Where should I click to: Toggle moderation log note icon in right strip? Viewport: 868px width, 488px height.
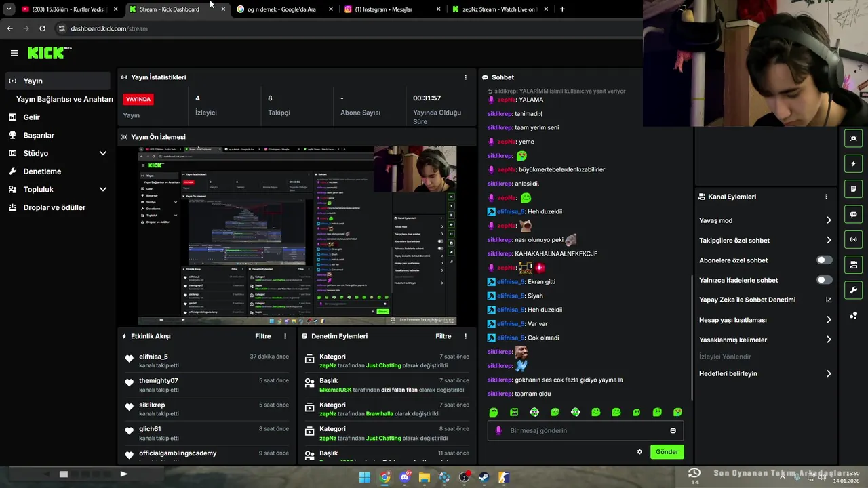pos(853,188)
